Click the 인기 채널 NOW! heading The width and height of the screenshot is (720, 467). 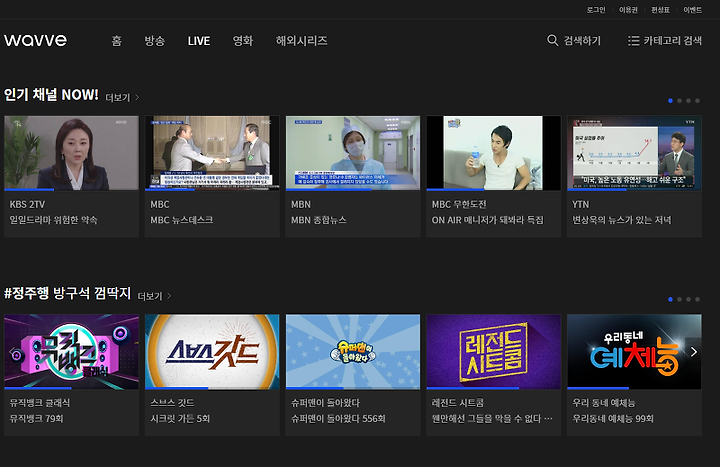(51, 95)
